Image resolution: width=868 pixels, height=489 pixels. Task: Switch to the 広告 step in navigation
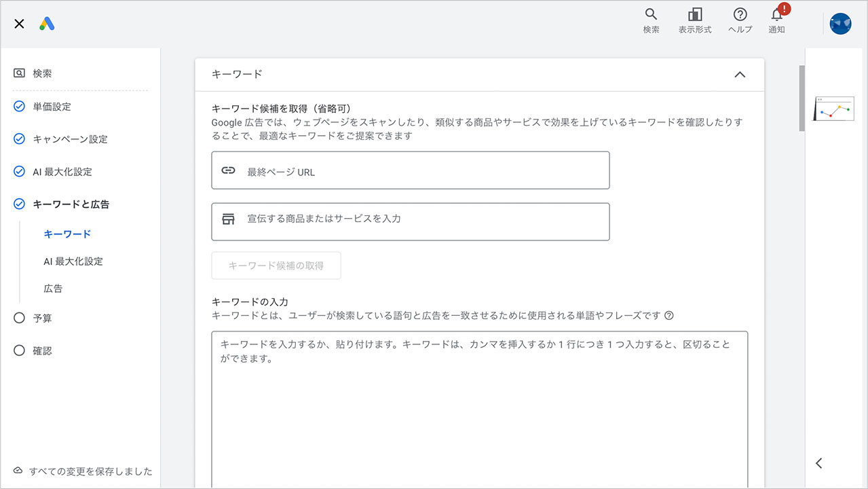[x=53, y=288]
